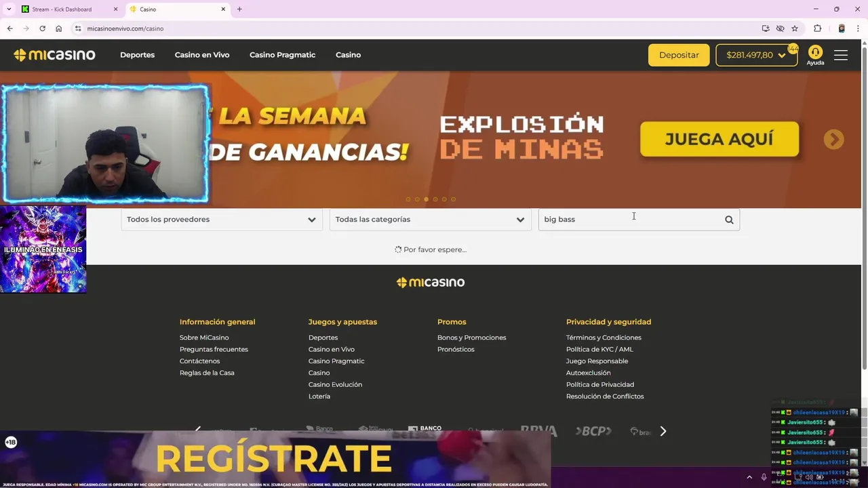Open Chrome profile avatar
This screenshot has height=488, width=868.
(842, 28)
